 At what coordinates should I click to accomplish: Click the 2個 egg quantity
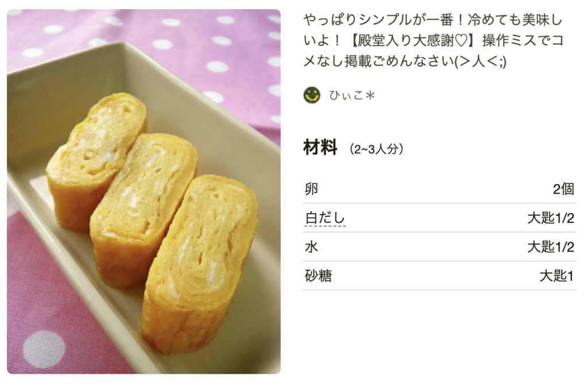[x=564, y=189]
